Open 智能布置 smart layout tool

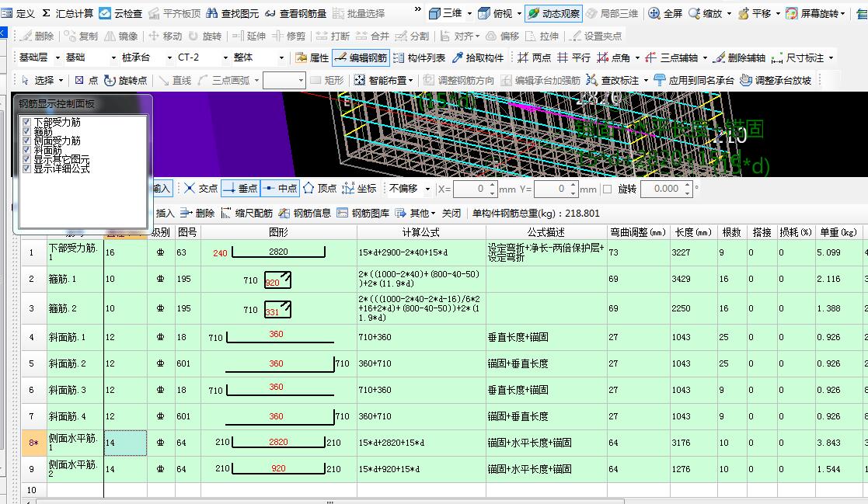coord(380,80)
